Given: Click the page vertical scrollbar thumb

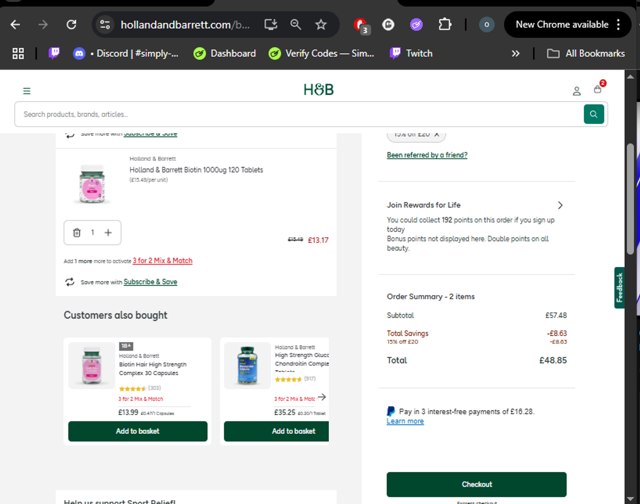Looking at the screenshot, I should coord(631,199).
